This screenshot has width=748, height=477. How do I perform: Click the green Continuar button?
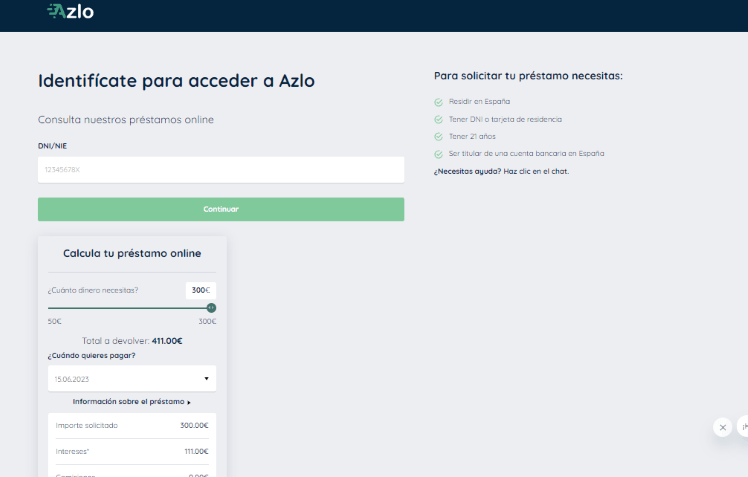coord(221,209)
